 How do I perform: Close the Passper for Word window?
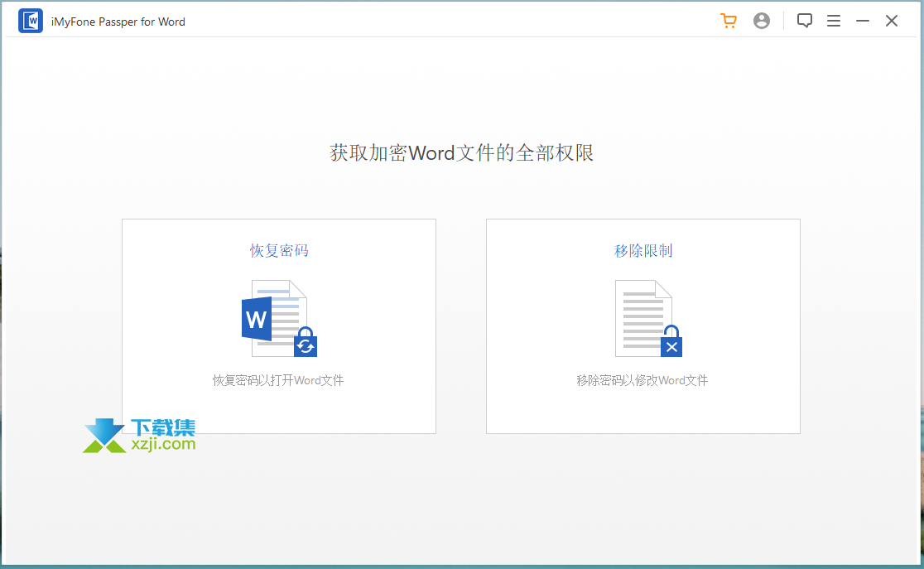point(892,22)
